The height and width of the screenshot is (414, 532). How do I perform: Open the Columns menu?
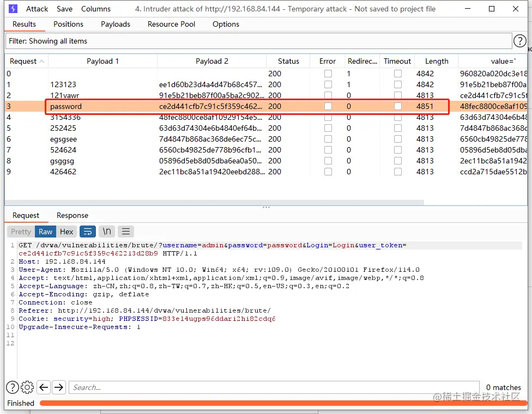(96, 9)
